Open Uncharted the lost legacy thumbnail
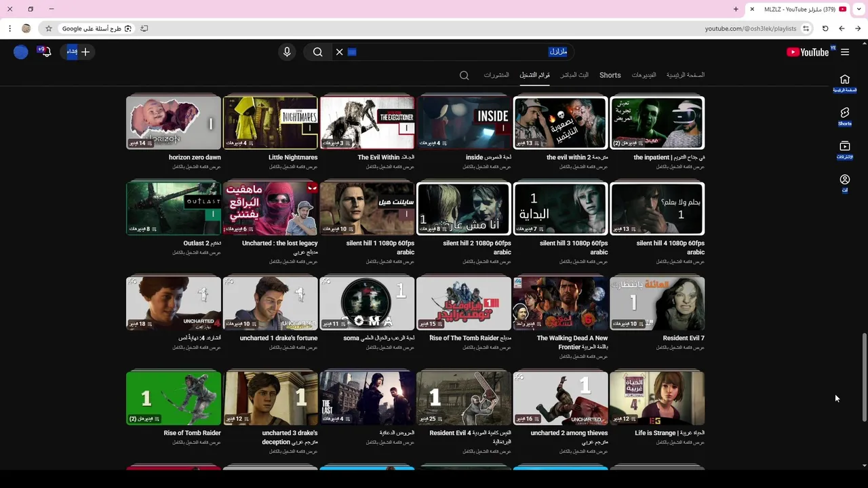868x488 pixels. coord(271,208)
